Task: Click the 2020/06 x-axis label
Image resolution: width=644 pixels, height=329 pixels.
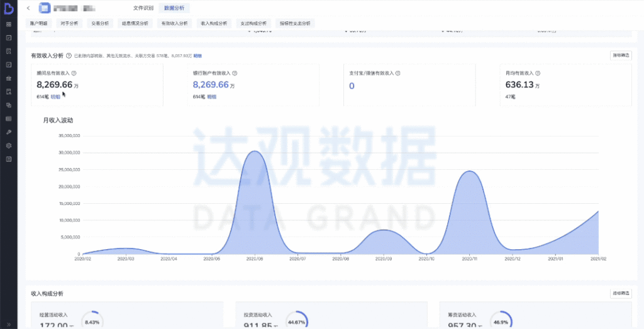Action: coord(255,259)
